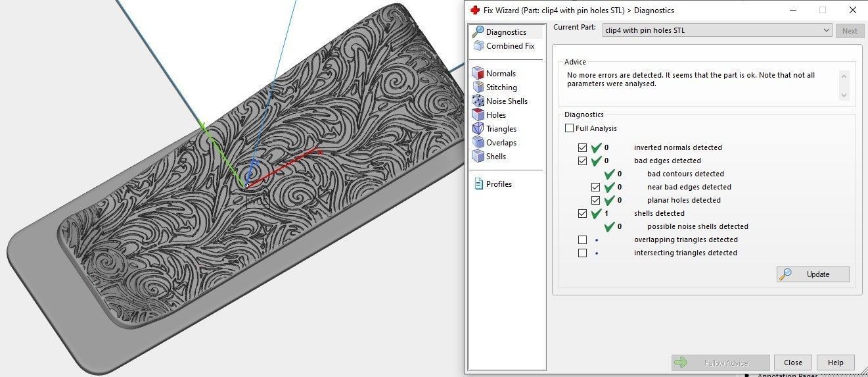The height and width of the screenshot is (377, 868).
Task: Click the Noise Shells icon
Action: pyautogui.click(x=478, y=101)
